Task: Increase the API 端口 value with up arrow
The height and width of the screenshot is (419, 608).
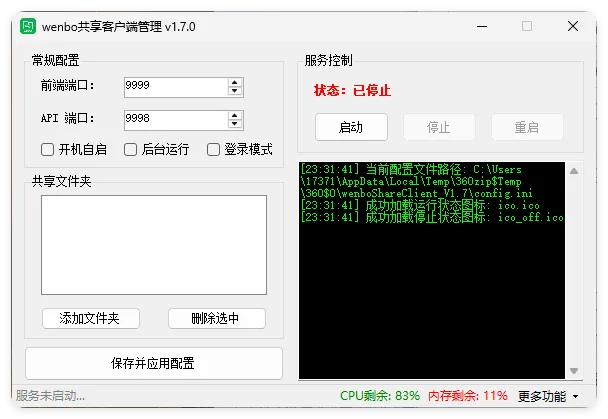Action: click(234, 116)
